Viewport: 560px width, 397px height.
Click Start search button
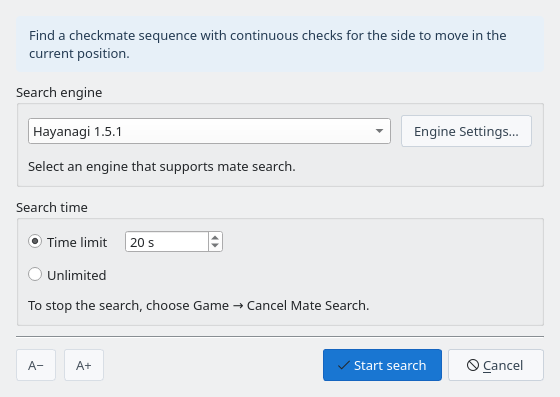point(382,365)
